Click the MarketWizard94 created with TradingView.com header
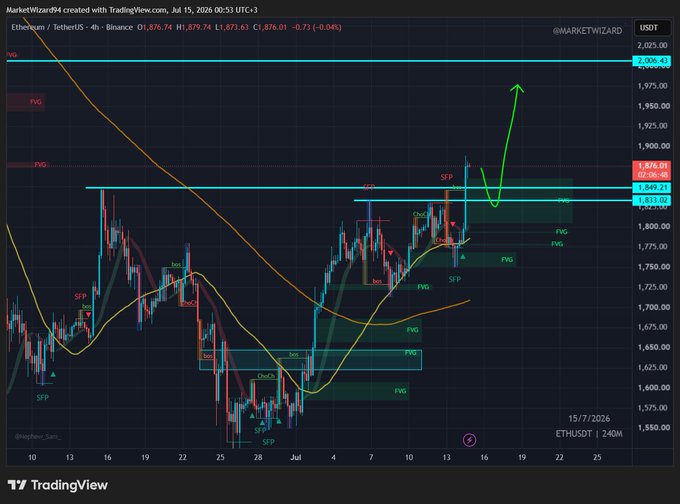 (x=131, y=10)
